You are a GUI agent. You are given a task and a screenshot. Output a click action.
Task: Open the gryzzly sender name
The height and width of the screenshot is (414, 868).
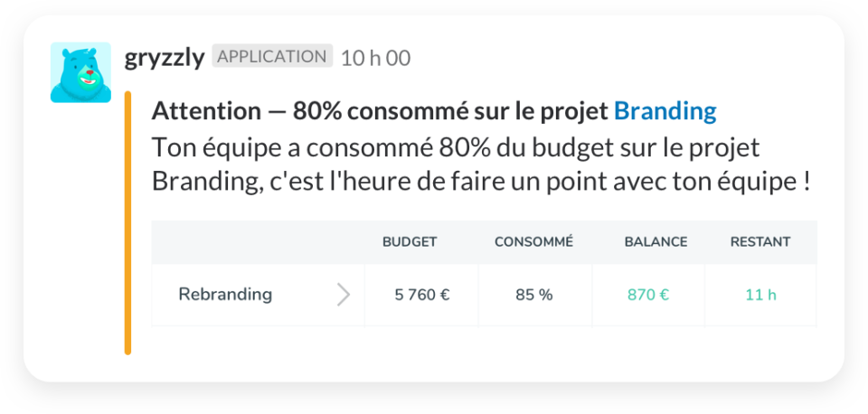coord(164,58)
